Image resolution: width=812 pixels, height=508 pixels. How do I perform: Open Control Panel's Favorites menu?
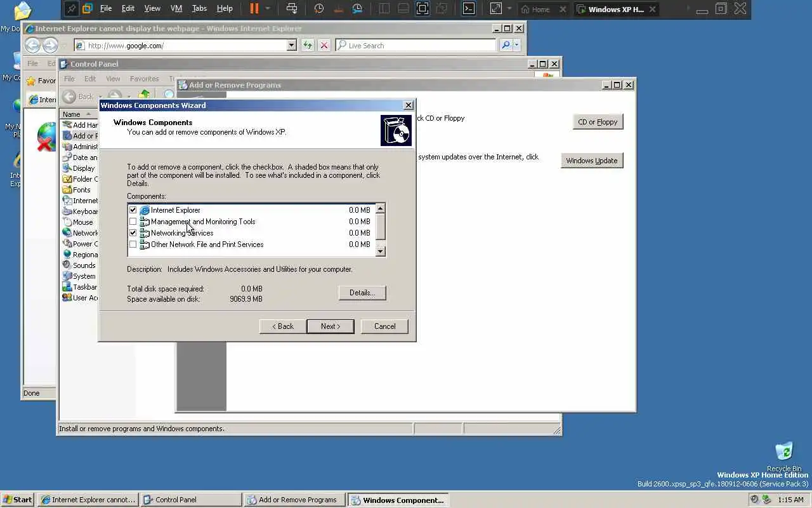point(144,79)
